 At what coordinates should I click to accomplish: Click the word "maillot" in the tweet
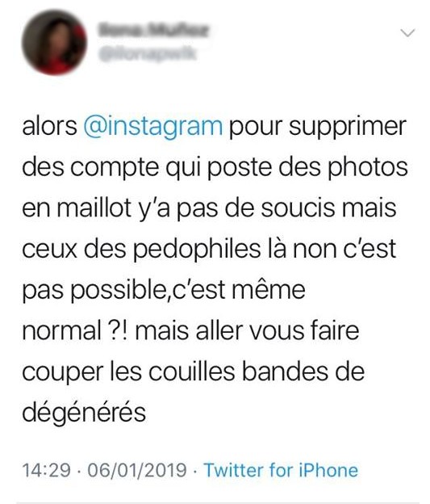point(94,208)
